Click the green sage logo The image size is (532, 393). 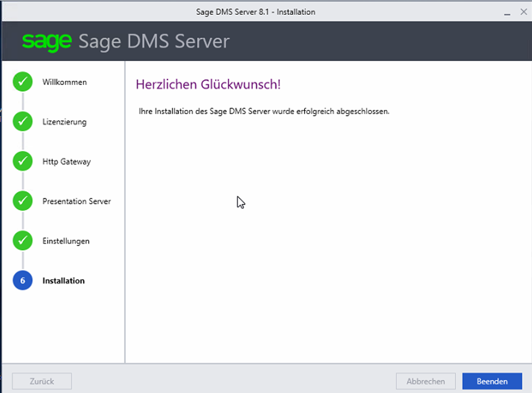pyautogui.click(x=47, y=42)
